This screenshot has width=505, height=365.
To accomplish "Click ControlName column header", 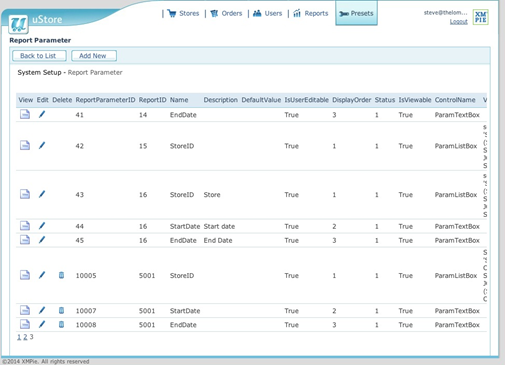I will (x=455, y=100).
